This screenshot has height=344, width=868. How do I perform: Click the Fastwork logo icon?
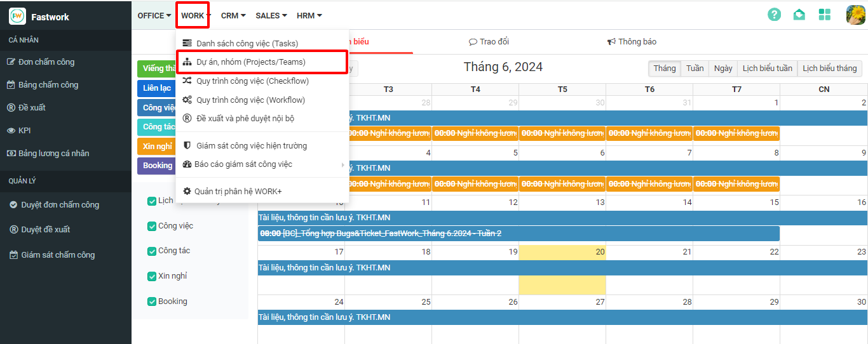[x=18, y=17]
